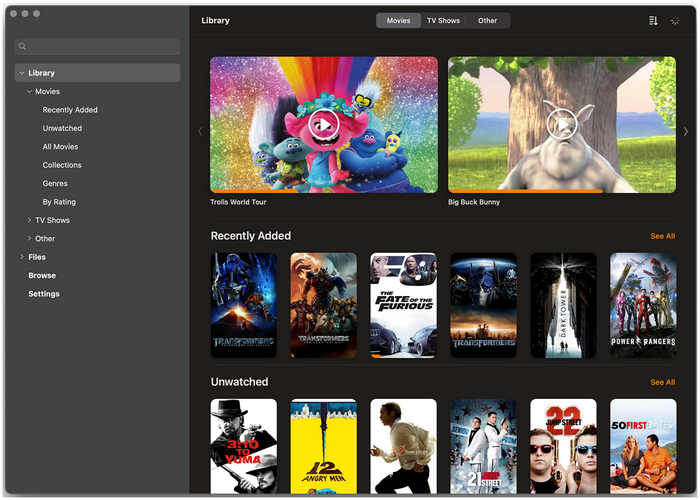The width and height of the screenshot is (700, 500).
Task: Switch to the TV Shows tab
Action: [443, 20]
